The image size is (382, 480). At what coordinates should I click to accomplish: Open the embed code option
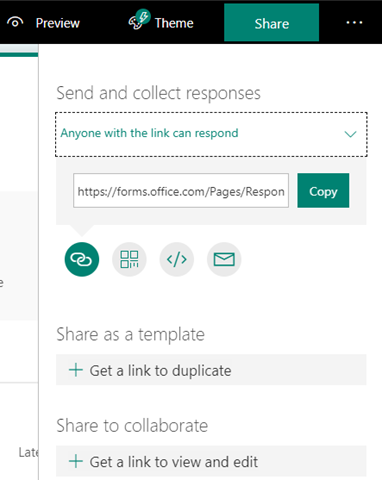(177, 259)
